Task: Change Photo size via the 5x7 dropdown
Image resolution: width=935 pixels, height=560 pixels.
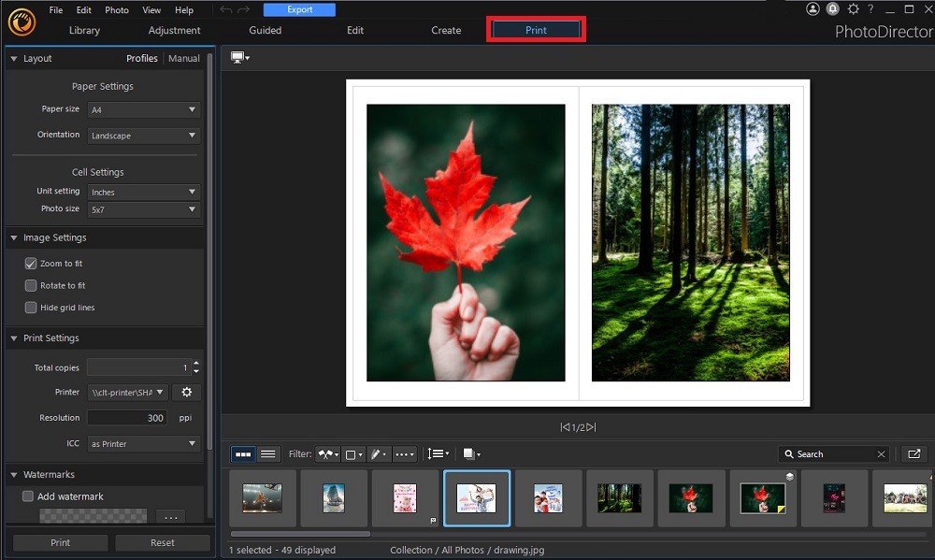Action: pyautogui.click(x=143, y=209)
